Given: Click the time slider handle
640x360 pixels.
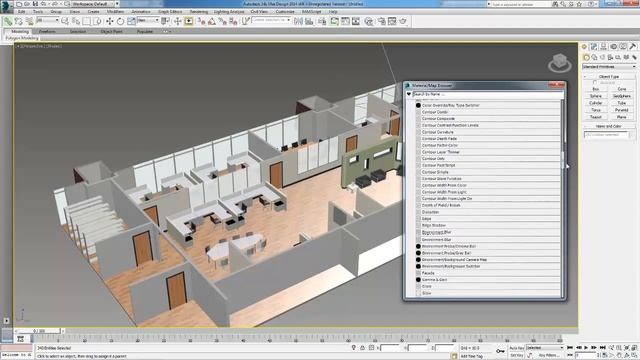Looking at the screenshot, I should tap(40, 331).
